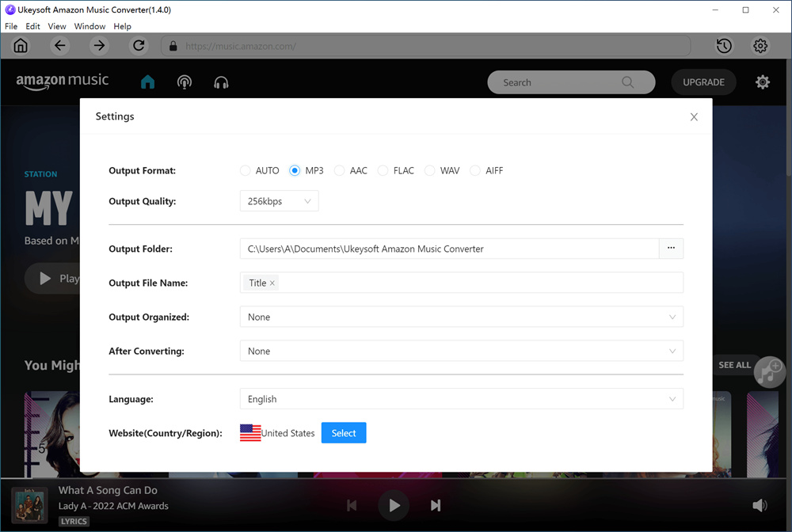
Task: Select AIFF output format
Action: point(474,170)
